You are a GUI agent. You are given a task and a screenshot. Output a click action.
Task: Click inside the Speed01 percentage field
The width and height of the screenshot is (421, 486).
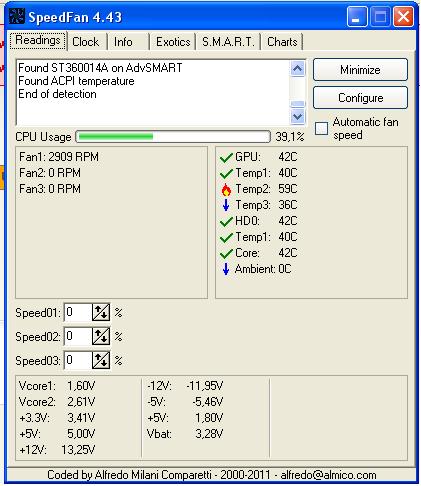coord(78,312)
